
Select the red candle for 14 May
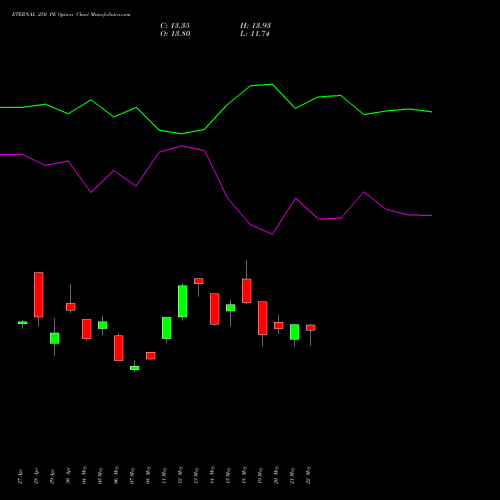pyautogui.click(x=215, y=309)
